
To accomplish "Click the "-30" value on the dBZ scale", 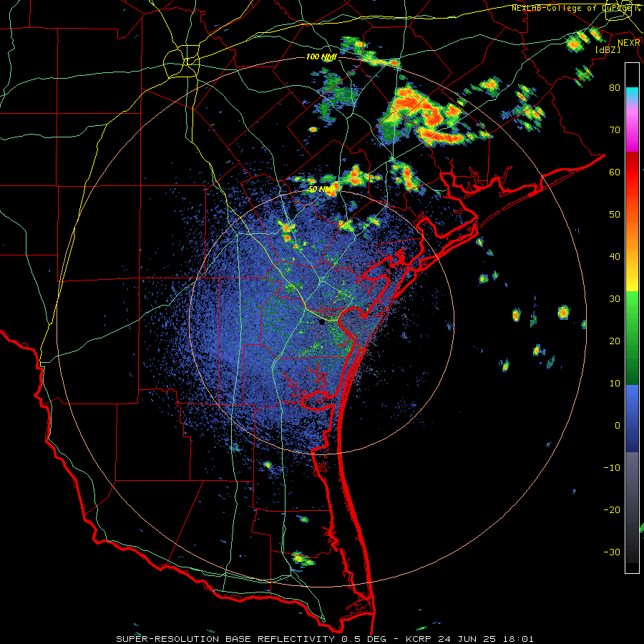I will [x=612, y=552].
